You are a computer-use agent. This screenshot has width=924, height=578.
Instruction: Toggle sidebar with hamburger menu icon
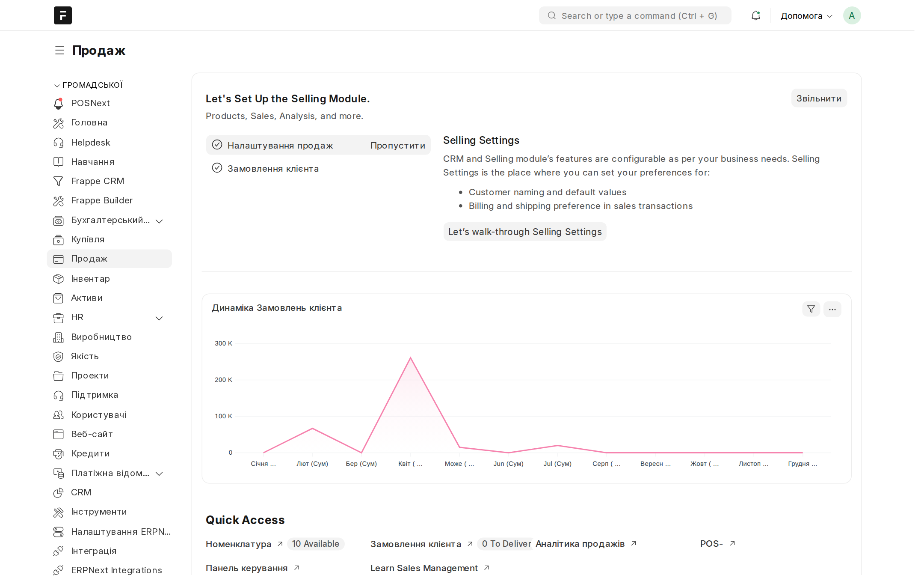pyautogui.click(x=59, y=51)
